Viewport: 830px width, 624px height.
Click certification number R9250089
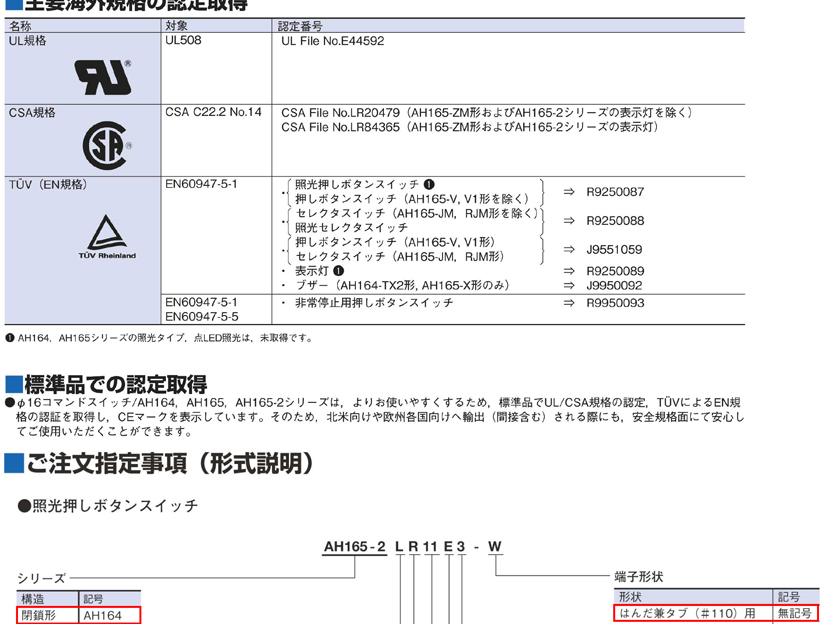(615, 271)
